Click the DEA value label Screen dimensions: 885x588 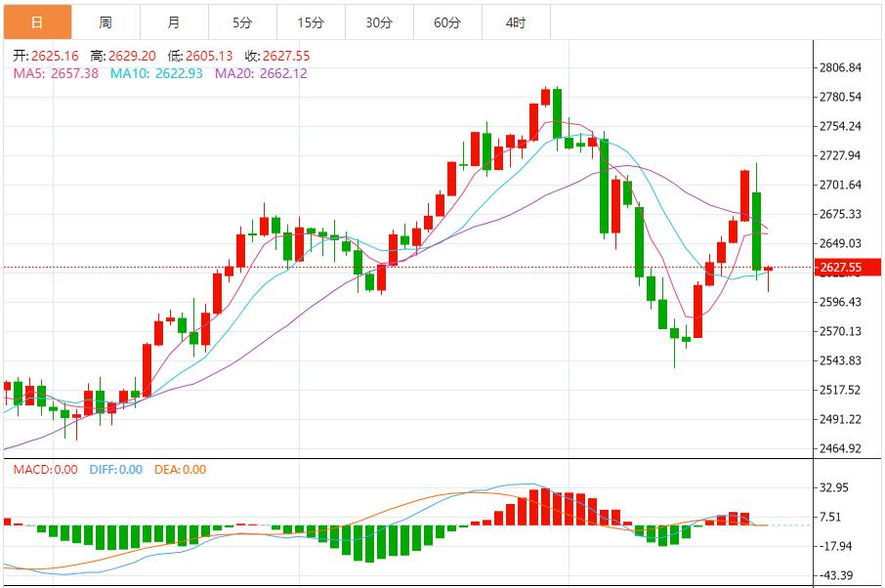[x=180, y=470]
